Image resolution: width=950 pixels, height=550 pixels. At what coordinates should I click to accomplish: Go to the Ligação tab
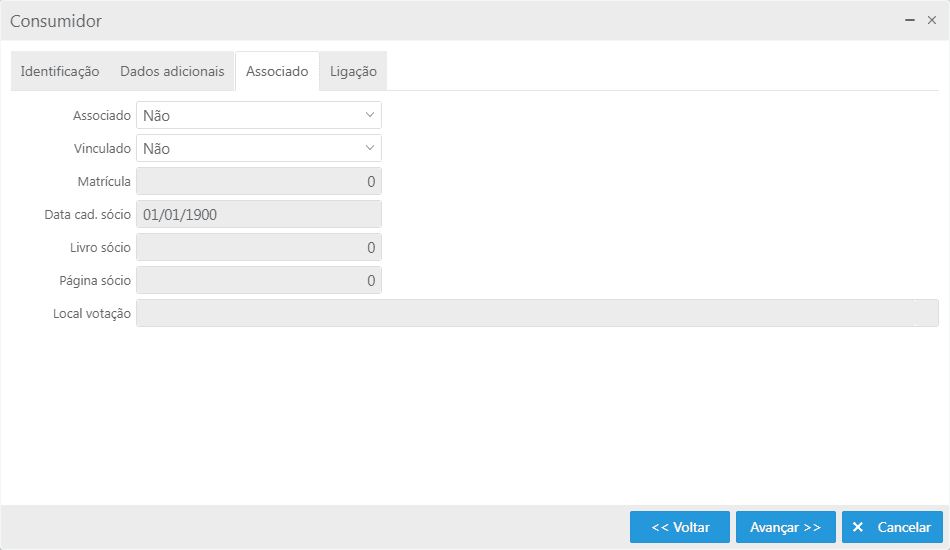(353, 71)
